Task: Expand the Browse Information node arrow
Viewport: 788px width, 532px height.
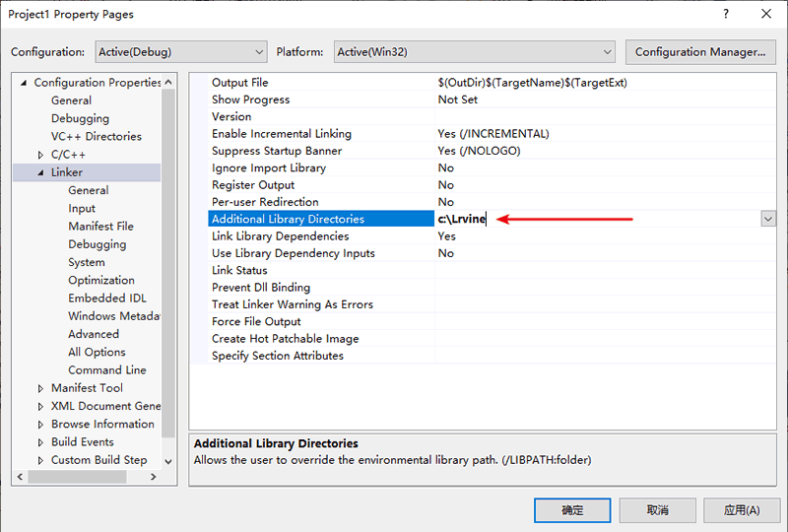Action: coord(40,425)
